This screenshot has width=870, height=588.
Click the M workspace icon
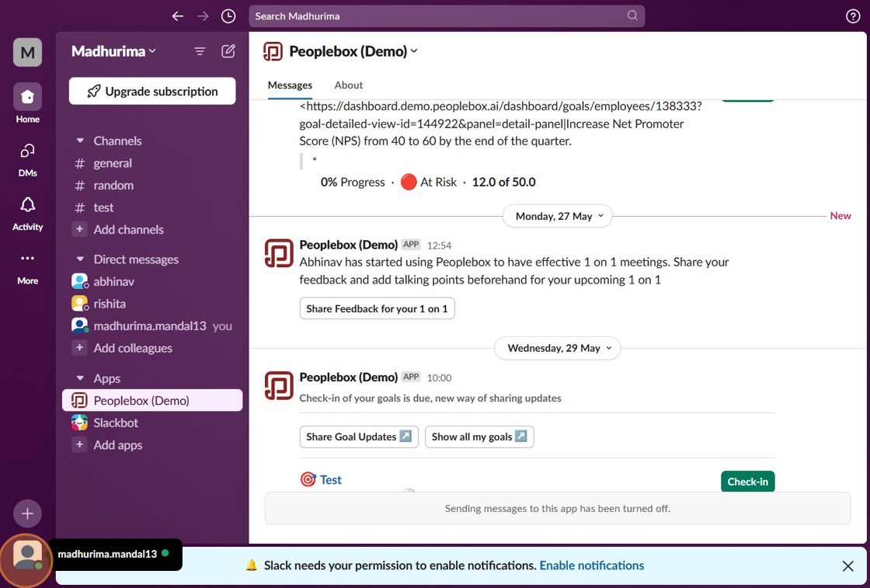28,52
